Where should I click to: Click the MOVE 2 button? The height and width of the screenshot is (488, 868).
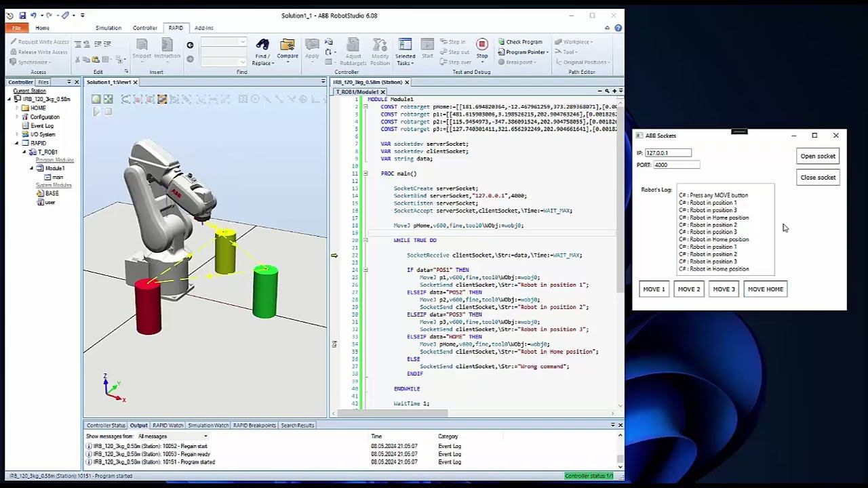(689, 289)
